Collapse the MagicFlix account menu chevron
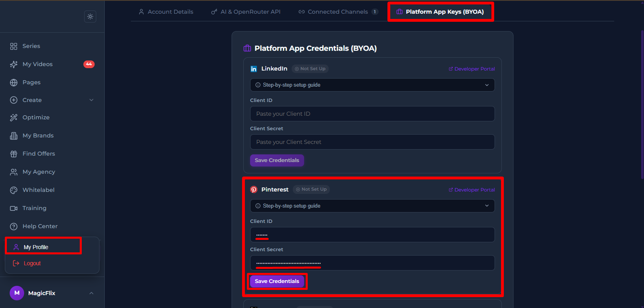The image size is (644, 308). pos(91,293)
